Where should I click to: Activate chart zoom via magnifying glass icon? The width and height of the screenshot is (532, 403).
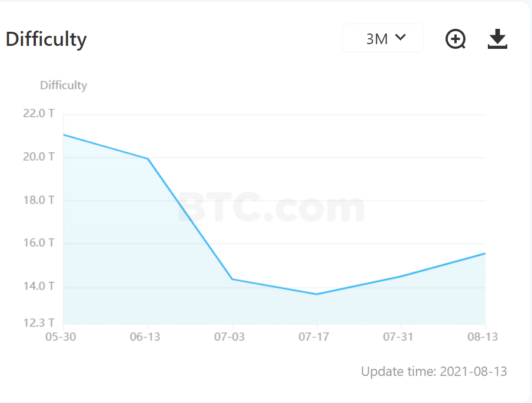coord(455,38)
